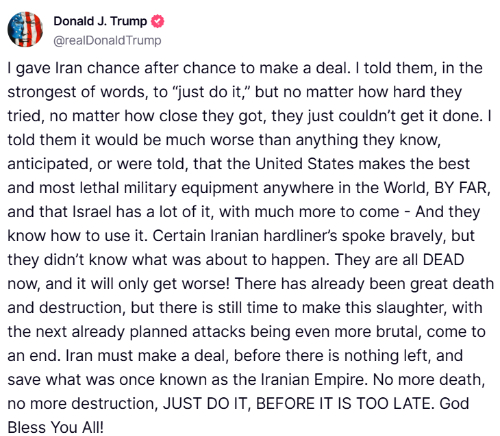The height and width of the screenshot is (436, 500).
Task: Click "JUST DO IT," capitalized text
Action: (206, 404)
